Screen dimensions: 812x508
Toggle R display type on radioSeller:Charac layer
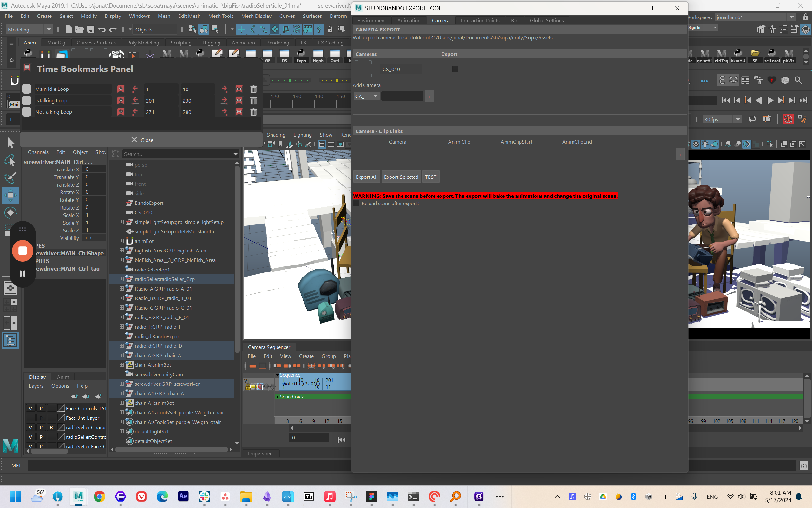(x=51, y=427)
